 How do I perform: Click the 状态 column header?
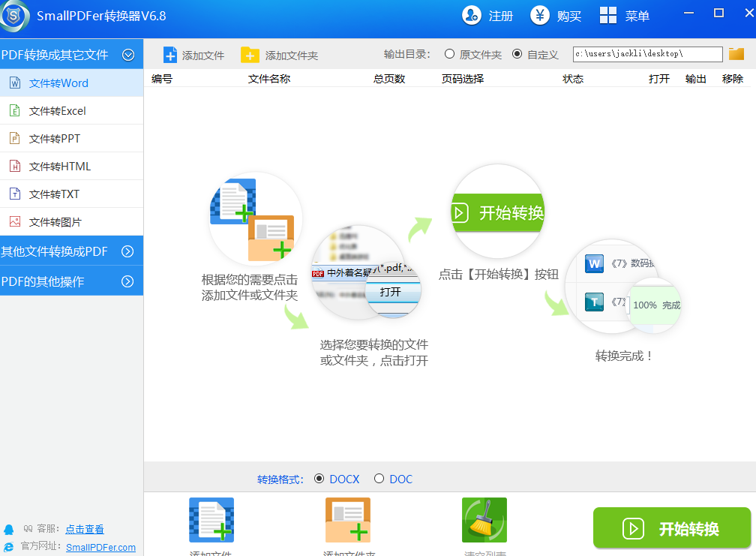(x=573, y=79)
